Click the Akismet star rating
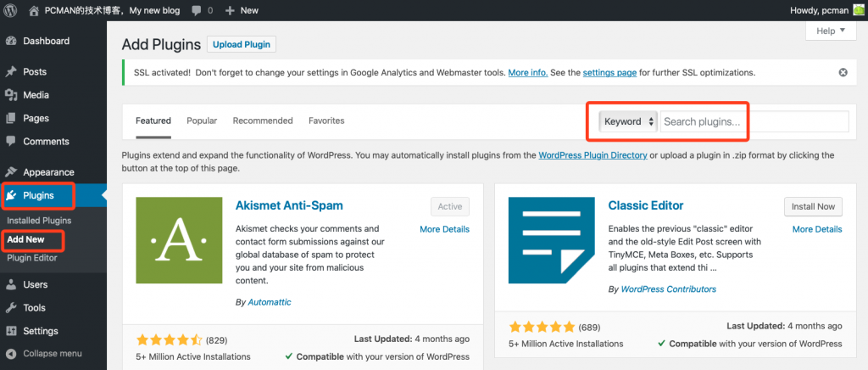The image size is (868, 370). click(170, 340)
